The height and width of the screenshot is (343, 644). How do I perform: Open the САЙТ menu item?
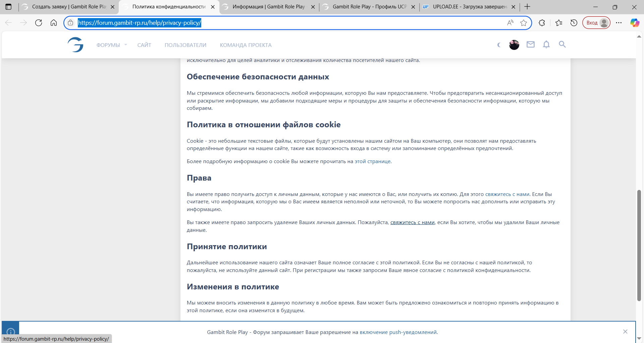(x=144, y=45)
